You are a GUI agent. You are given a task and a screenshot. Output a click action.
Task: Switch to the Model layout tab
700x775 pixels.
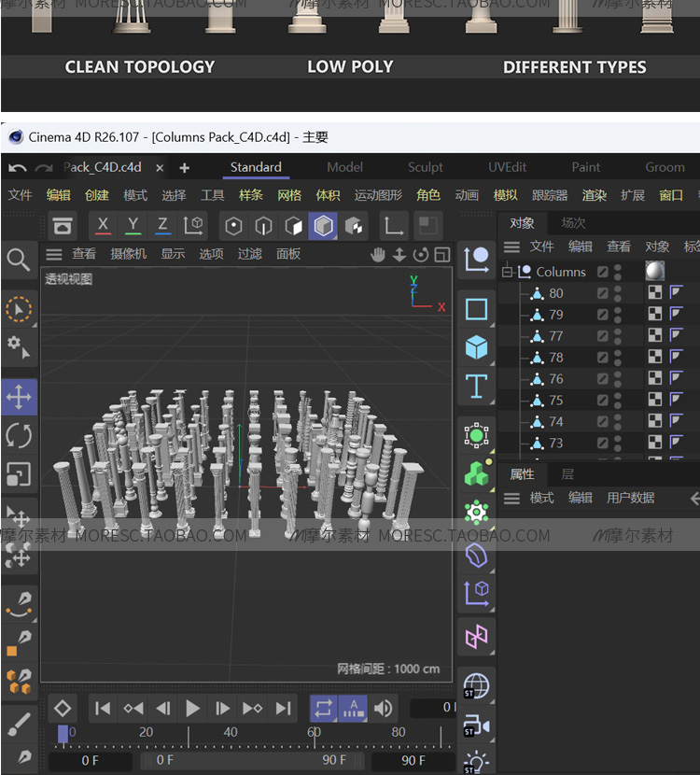pos(344,167)
